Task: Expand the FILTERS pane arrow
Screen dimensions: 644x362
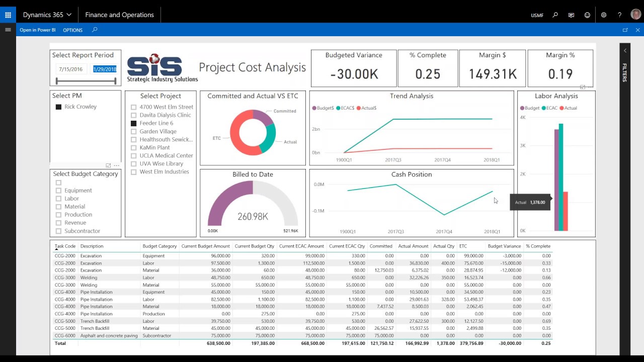Action: pyautogui.click(x=625, y=51)
